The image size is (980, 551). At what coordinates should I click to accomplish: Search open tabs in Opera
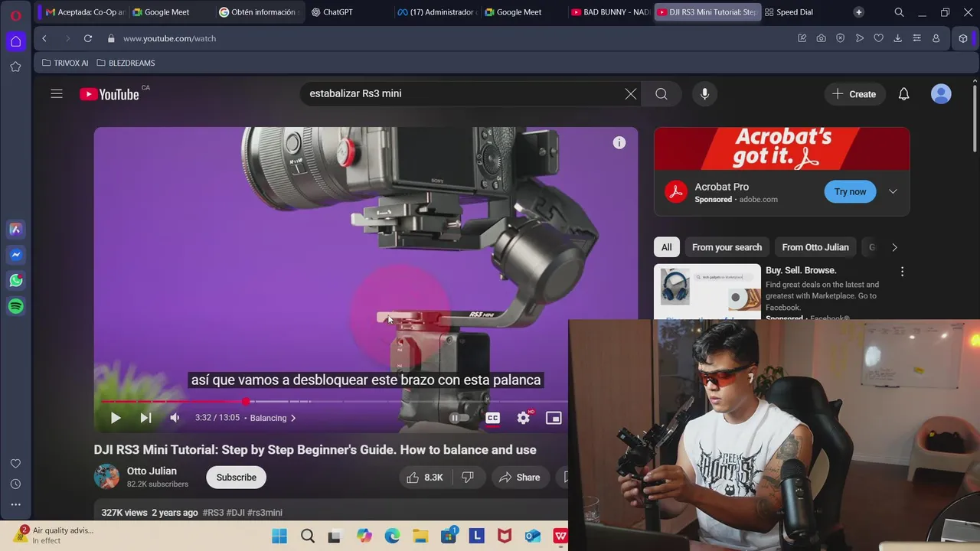(x=899, y=12)
